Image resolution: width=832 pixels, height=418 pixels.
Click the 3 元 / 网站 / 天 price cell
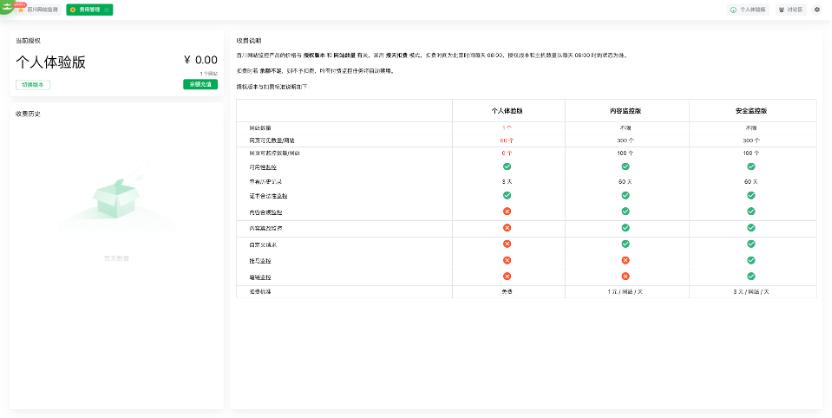coord(751,292)
